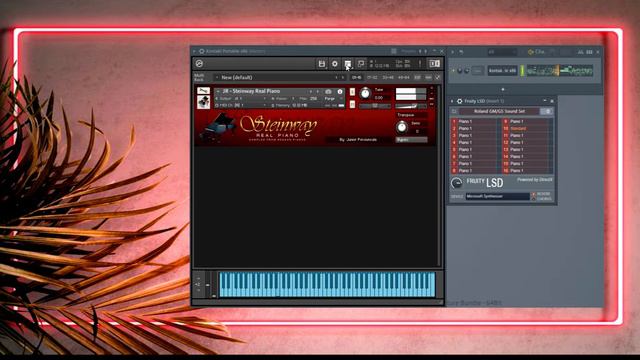Click the Tune knob in instrument header
640x360 pixels.
[365, 93]
